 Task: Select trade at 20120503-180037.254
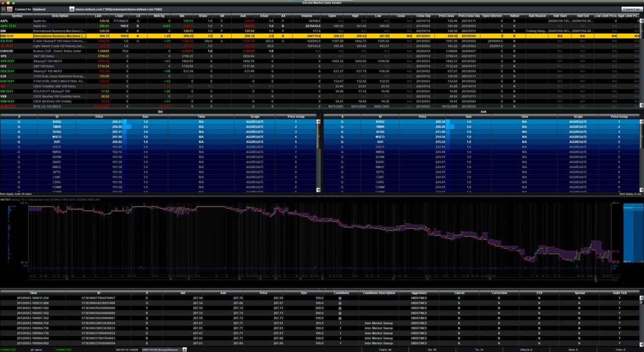click(x=319, y=298)
